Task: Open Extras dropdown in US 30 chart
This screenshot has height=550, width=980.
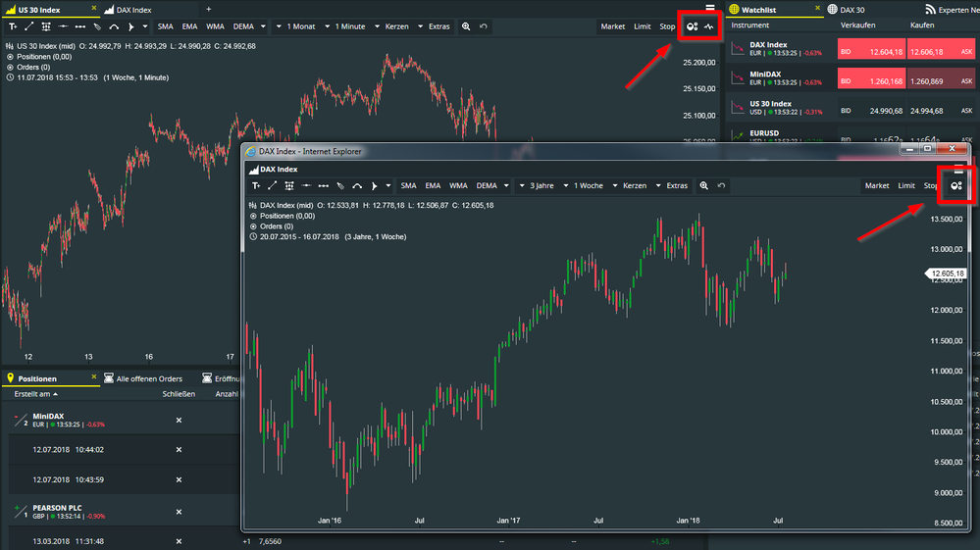Action: [x=435, y=26]
